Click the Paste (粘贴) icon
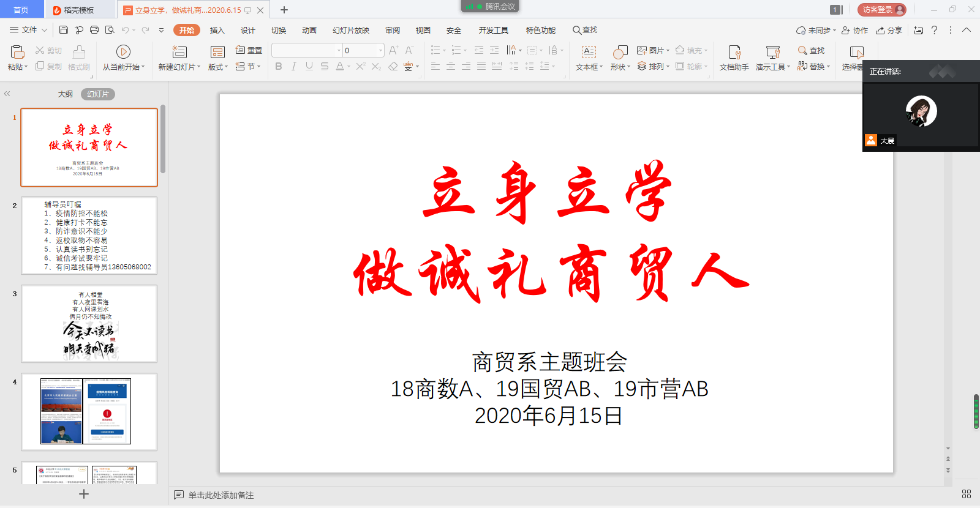Viewport: 980px width, 508px height. pos(17,52)
